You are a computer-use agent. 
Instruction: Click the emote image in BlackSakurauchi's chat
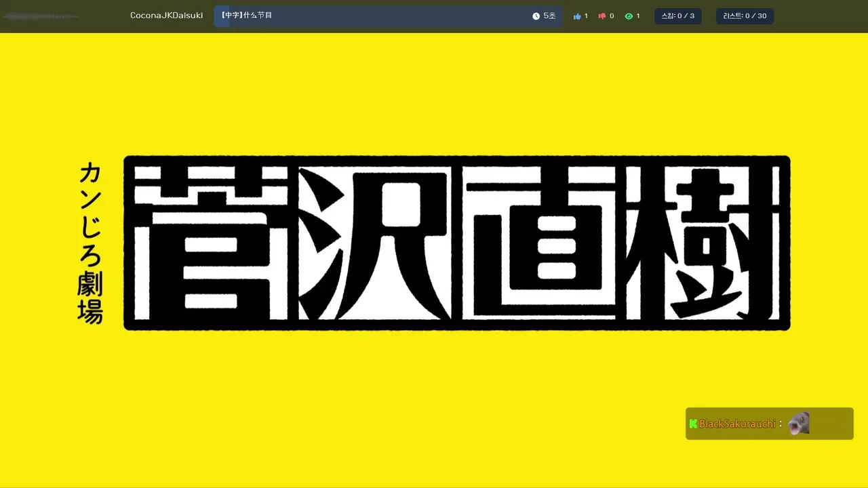(799, 423)
